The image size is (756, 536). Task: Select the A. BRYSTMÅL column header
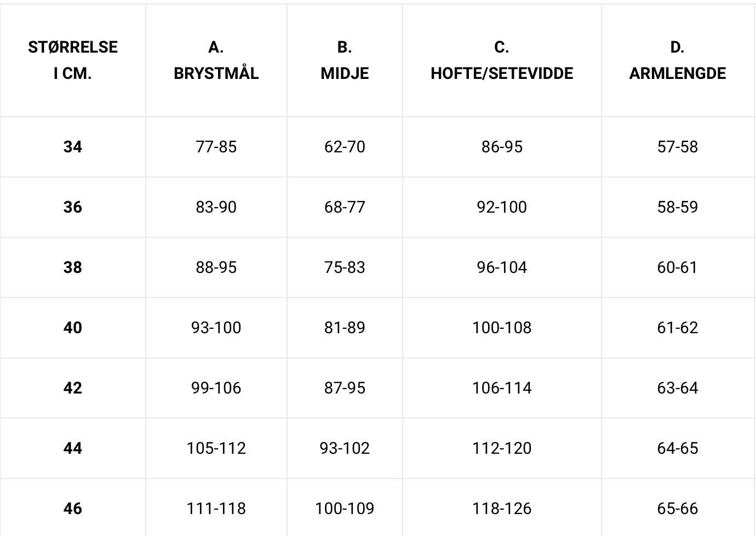216,60
